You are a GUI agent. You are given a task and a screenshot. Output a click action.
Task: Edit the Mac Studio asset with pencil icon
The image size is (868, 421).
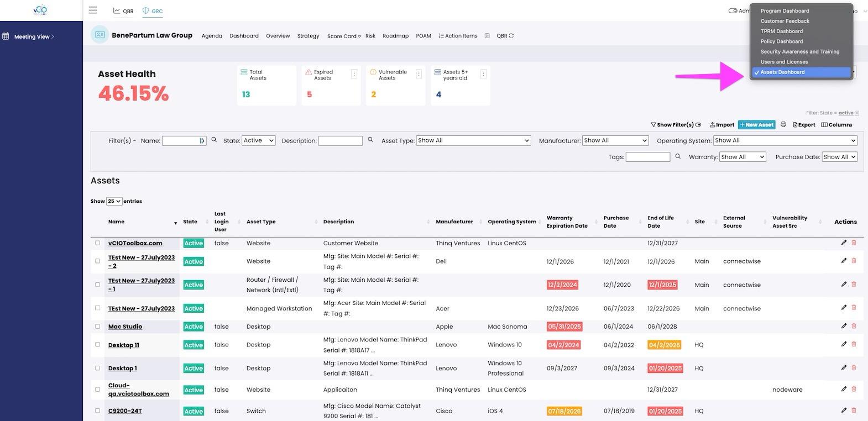point(844,326)
